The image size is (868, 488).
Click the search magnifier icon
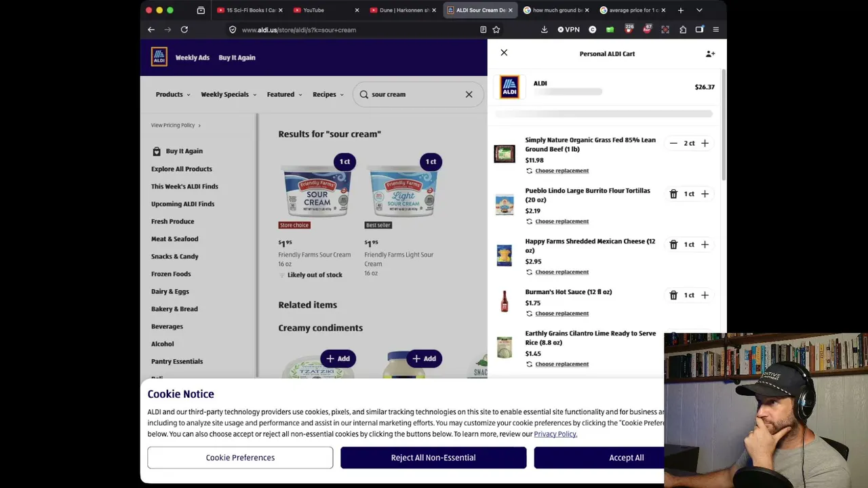tap(364, 95)
